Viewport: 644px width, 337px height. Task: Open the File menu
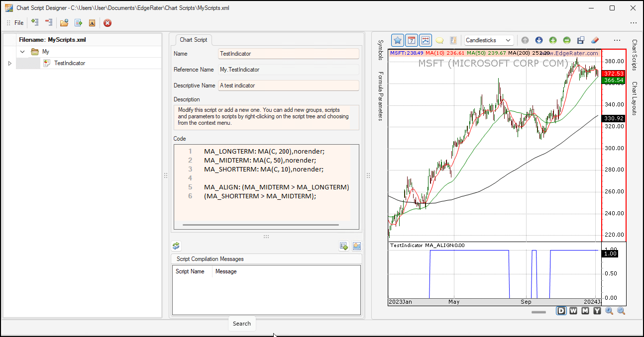tap(18, 23)
